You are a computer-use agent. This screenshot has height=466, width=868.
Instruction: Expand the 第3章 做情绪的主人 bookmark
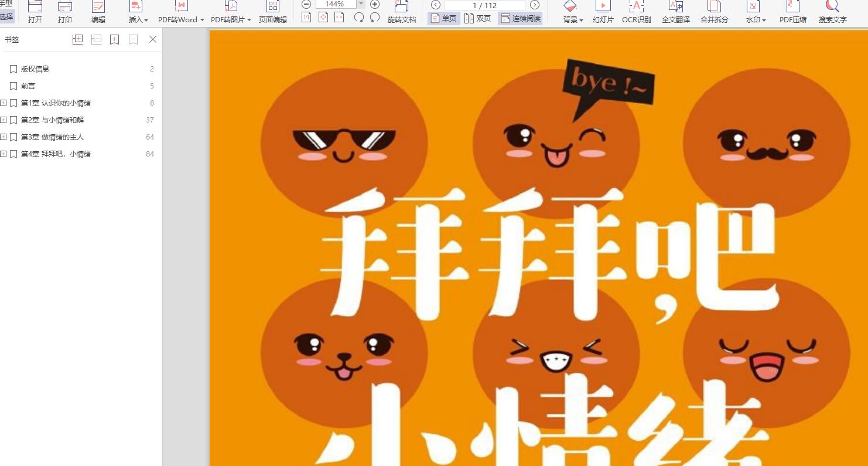[4, 137]
